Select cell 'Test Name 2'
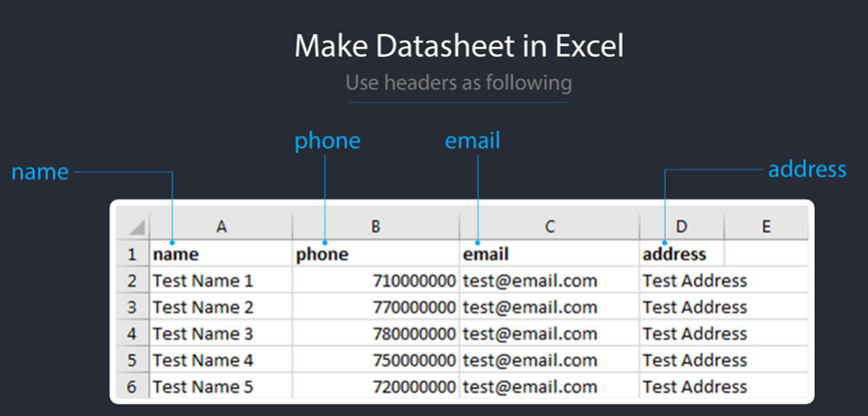Viewport: 868px width, 416px height. pos(221,307)
